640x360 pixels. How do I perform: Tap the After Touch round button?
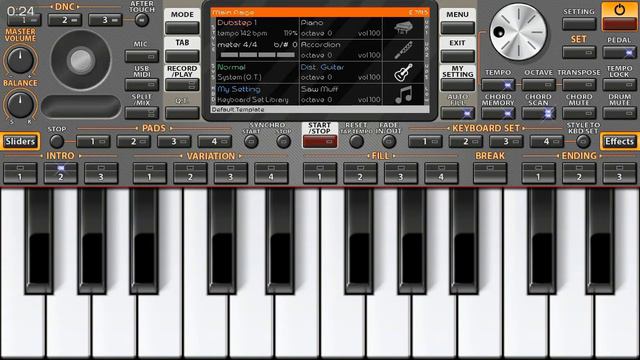coord(142,20)
